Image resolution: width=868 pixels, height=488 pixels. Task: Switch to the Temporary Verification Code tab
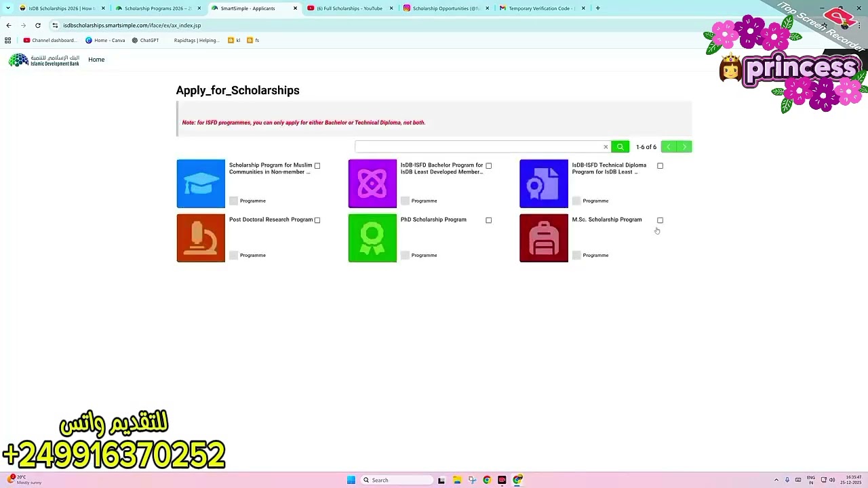(x=540, y=8)
